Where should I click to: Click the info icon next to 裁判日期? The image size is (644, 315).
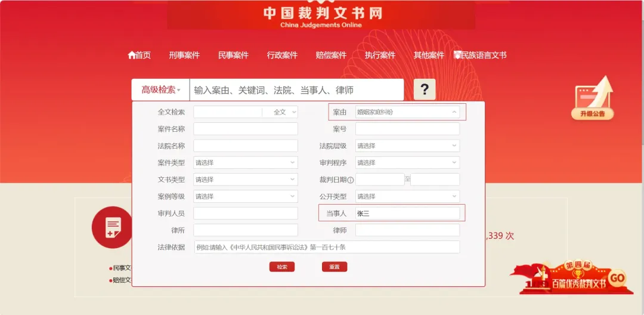tap(351, 180)
